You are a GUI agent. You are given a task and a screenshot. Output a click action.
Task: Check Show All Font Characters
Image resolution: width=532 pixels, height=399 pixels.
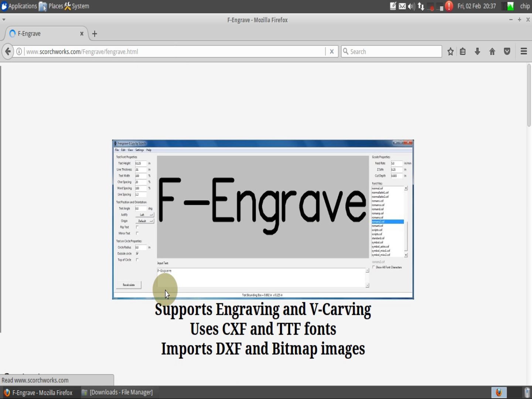[374, 267]
